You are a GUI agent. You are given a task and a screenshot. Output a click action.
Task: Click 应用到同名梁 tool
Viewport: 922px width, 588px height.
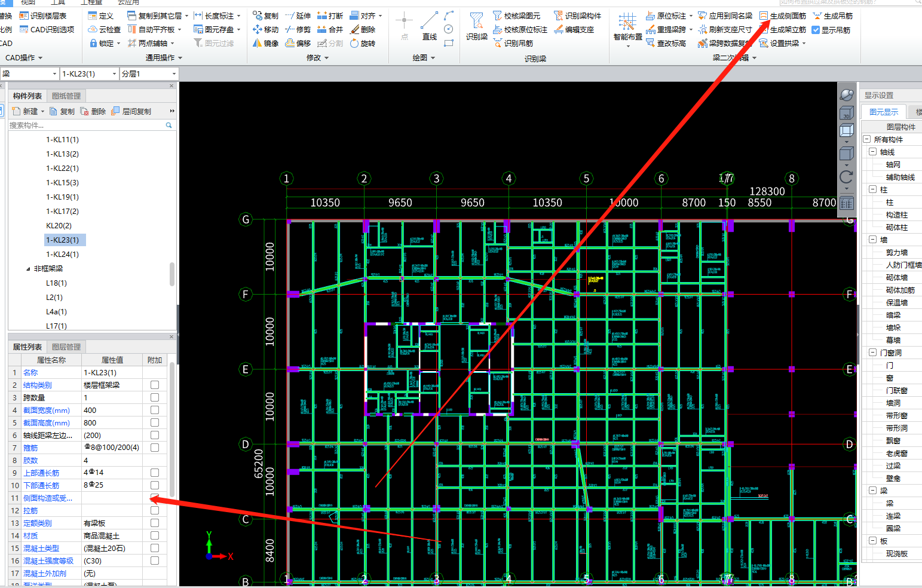click(x=725, y=16)
